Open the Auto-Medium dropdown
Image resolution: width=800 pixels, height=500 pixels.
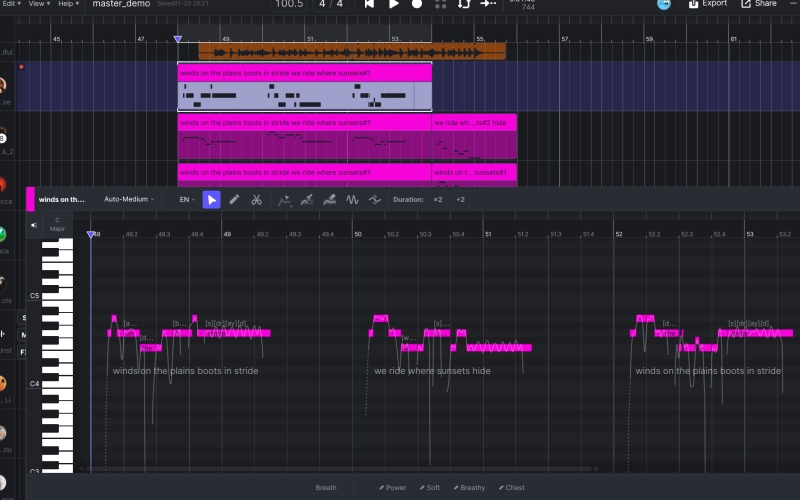(x=129, y=199)
